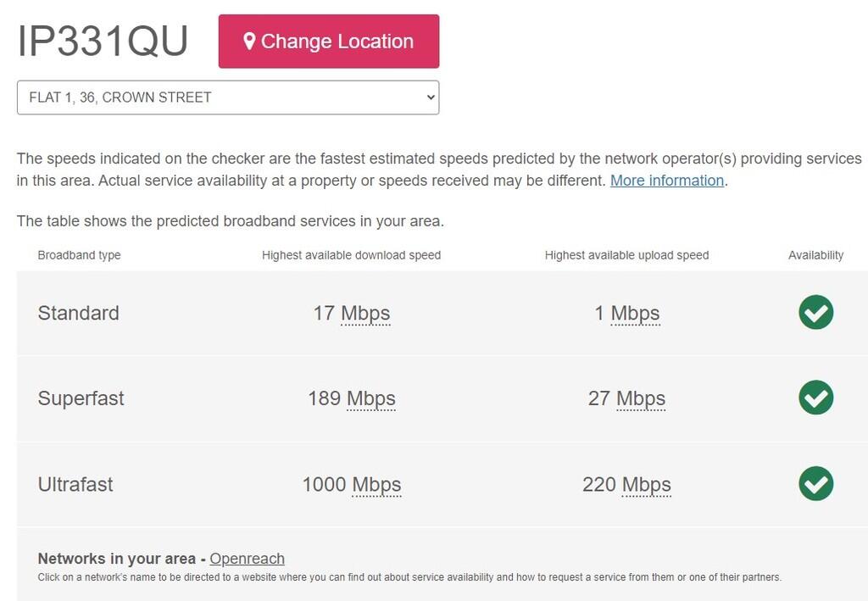This screenshot has height=601, width=868.
Task: Click the 1000 Mbps Ultrafast download speed
Action: pyautogui.click(x=352, y=484)
